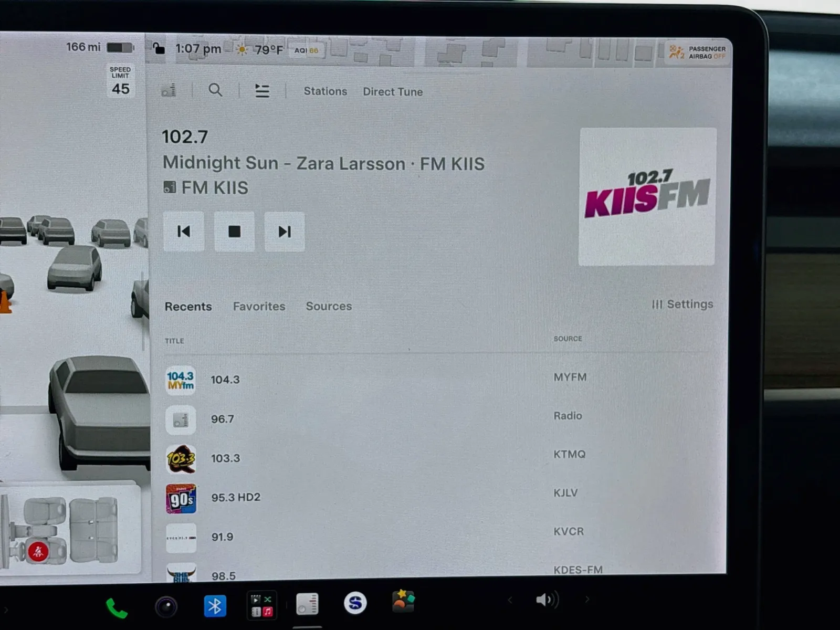Skip to previous station
Viewport: 840px width, 630px height.
coord(184,232)
